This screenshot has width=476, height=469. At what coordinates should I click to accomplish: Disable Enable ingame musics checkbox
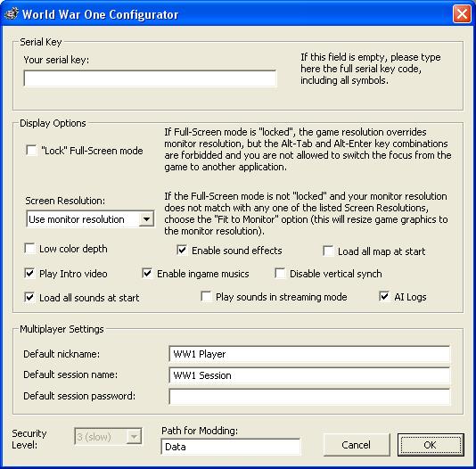147,273
